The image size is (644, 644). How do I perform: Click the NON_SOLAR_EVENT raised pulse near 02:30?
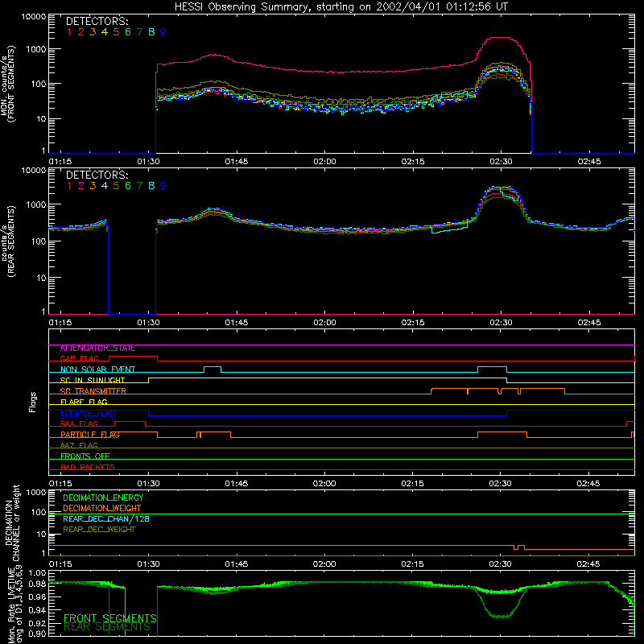click(492, 367)
